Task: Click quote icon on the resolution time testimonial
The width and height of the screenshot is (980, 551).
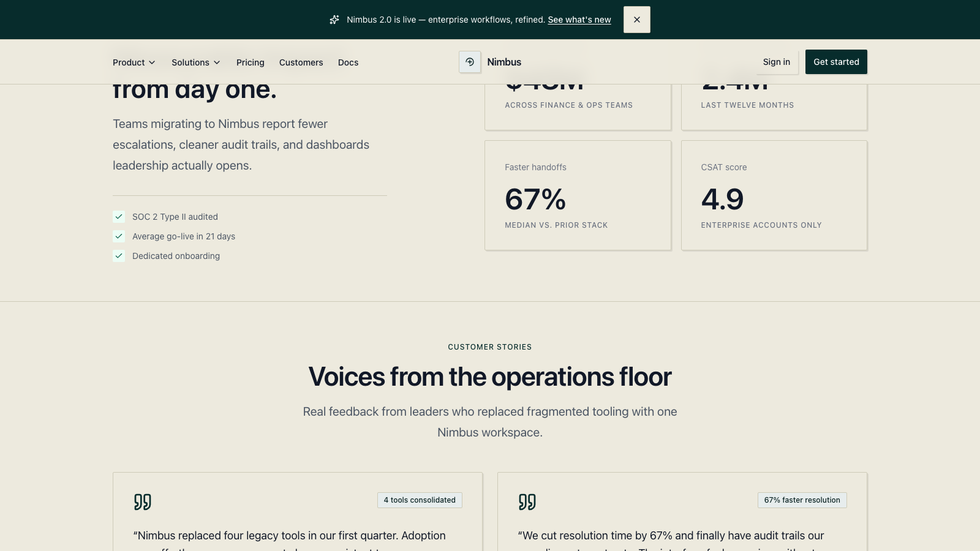Action: coord(527,502)
